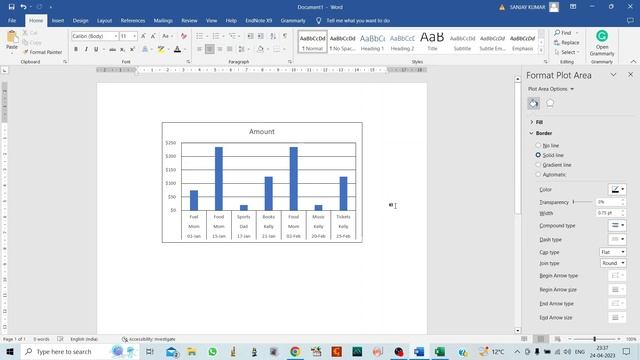640x360 pixels.
Task: Center align paragraph text
Action: coord(209,49)
